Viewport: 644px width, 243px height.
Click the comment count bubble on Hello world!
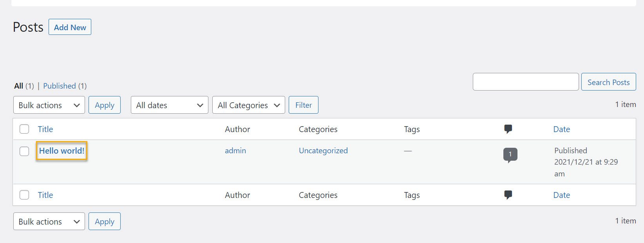tap(510, 154)
